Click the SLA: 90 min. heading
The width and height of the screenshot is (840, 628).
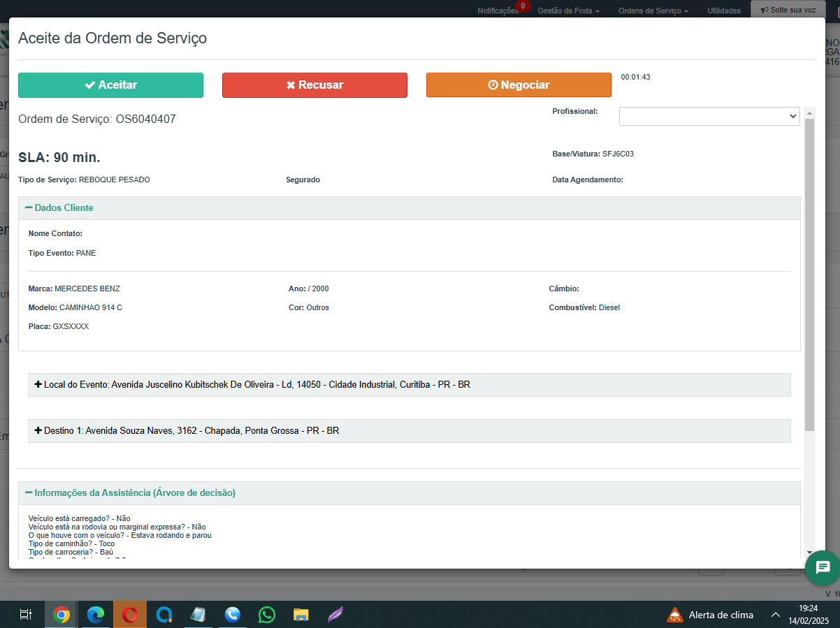(x=59, y=157)
